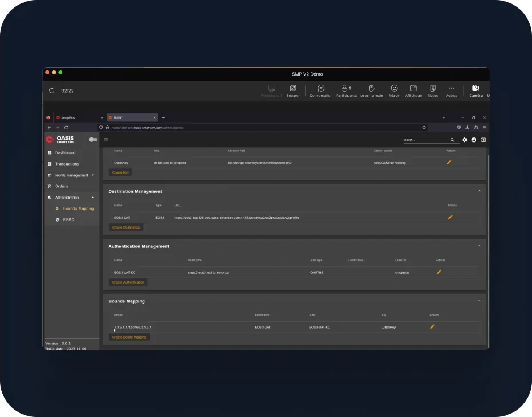
Task: Click the smdpplus client ID cell
Action: 402,273
